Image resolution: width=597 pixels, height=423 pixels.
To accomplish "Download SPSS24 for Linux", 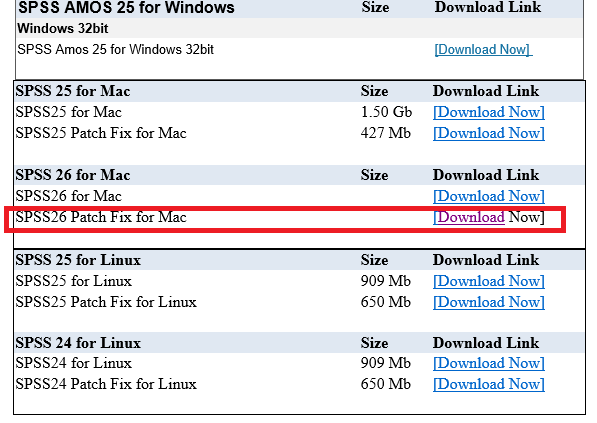I will pyautogui.click(x=489, y=363).
